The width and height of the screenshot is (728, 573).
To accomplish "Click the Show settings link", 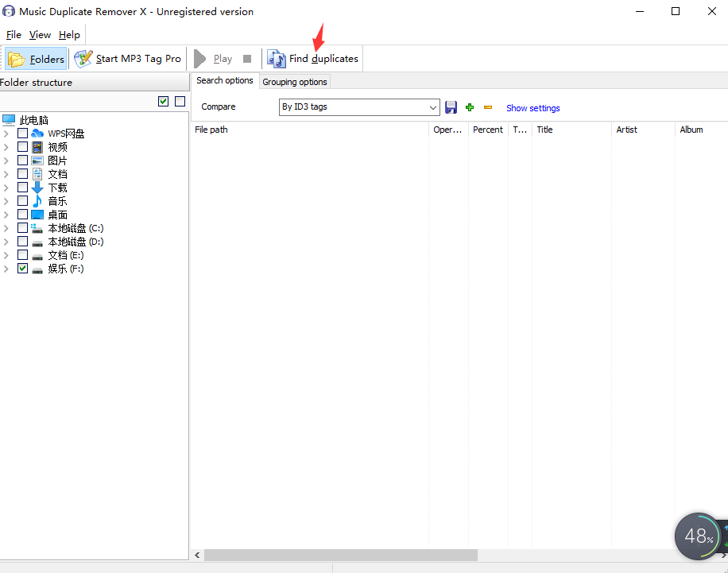I will click(532, 108).
